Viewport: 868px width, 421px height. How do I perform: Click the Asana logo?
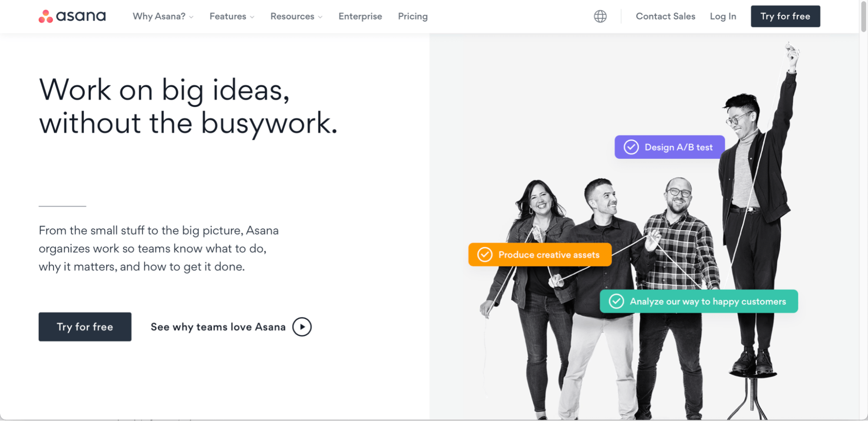[x=72, y=16]
